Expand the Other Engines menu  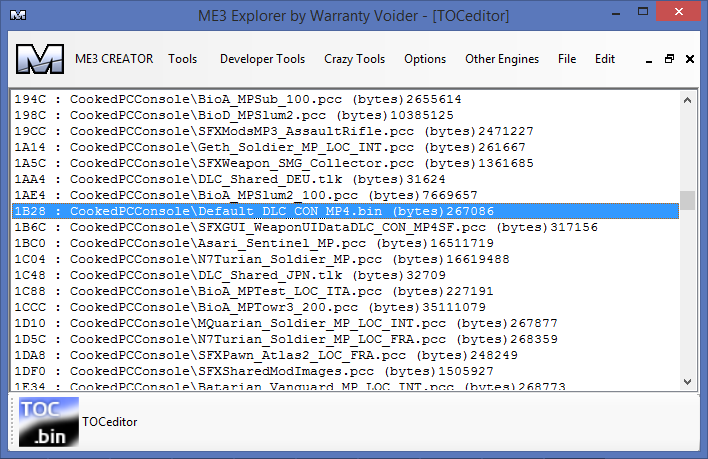click(501, 59)
